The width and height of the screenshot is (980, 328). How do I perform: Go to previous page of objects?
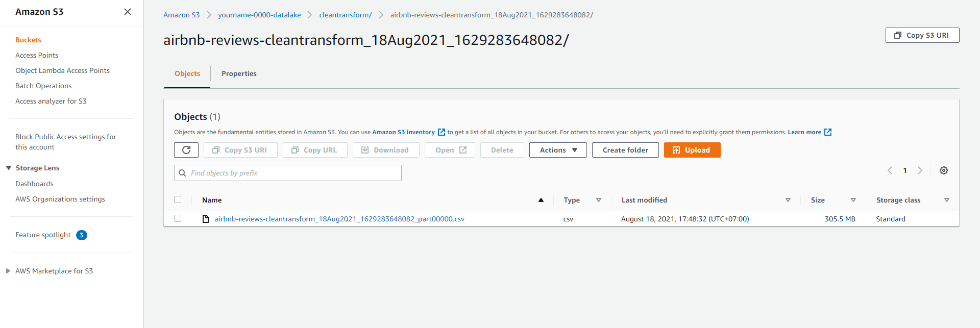point(890,170)
